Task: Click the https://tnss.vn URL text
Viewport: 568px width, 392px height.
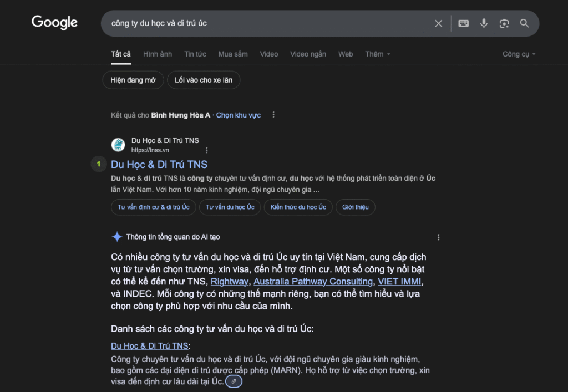Action: tap(150, 150)
